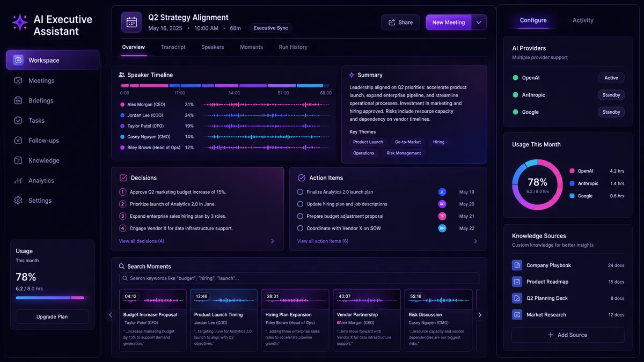Click Alex Morgan (CEO) speaker row
This screenshot has height=362, width=644.
click(x=225, y=105)
